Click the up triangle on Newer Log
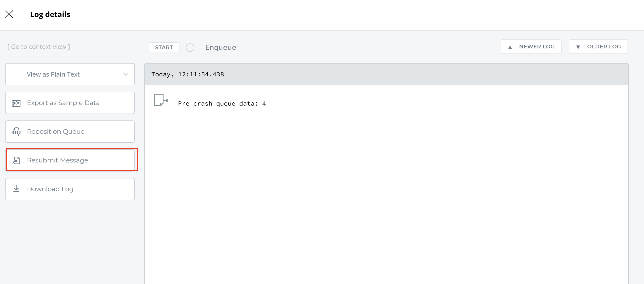 coord(510,47)
